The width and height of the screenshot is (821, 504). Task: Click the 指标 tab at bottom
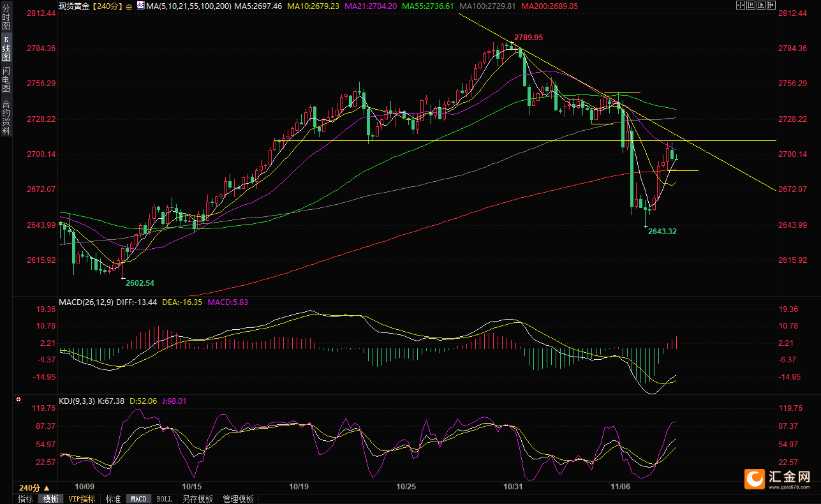point(26,499)
